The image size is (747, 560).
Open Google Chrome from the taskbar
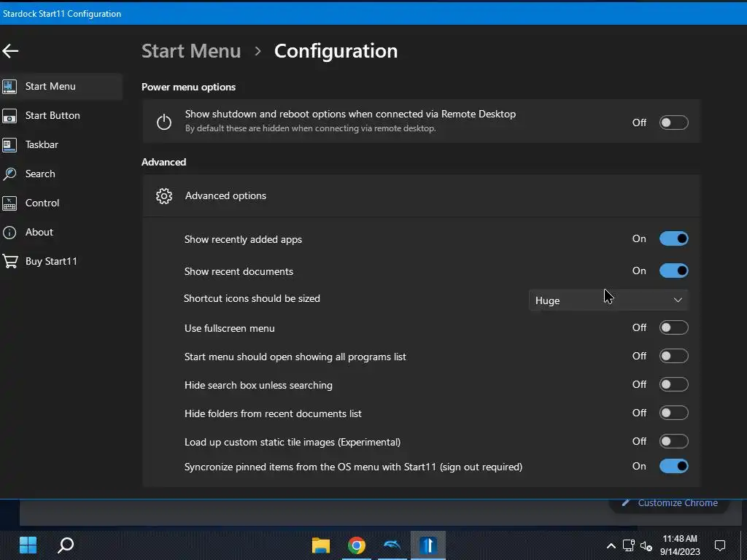[356, 545]
